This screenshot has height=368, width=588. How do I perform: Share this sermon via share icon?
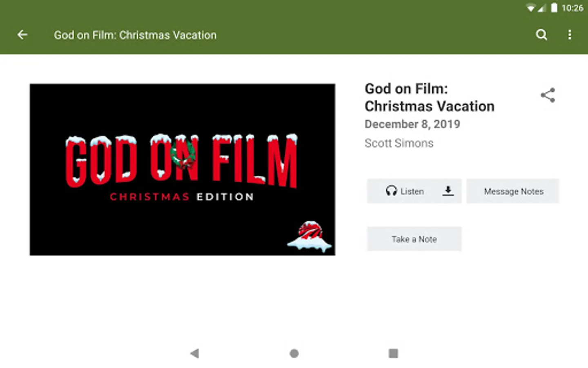(548, 95)
